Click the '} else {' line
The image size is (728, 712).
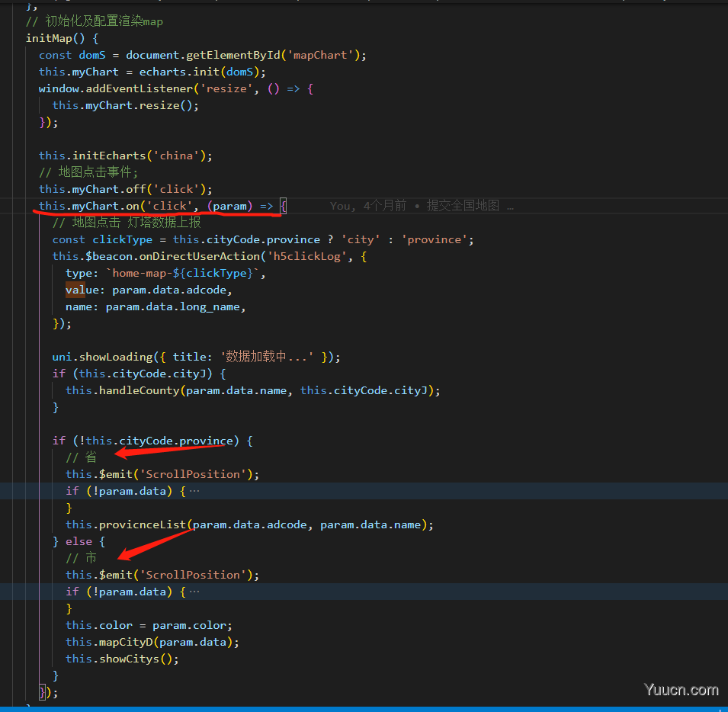[79, 541]
